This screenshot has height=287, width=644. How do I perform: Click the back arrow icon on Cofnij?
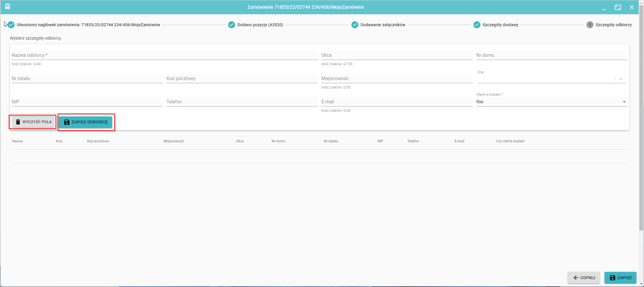(576, 278)
